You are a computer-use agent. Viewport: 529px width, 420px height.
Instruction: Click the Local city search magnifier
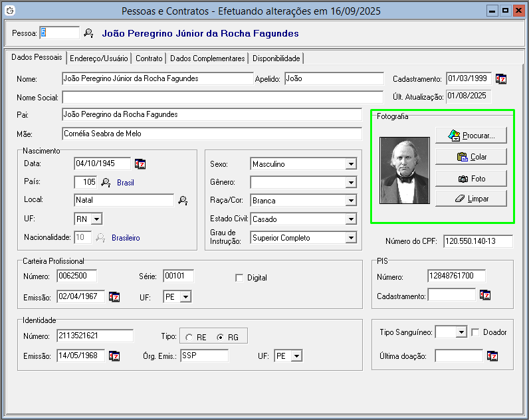pos(183,201)
